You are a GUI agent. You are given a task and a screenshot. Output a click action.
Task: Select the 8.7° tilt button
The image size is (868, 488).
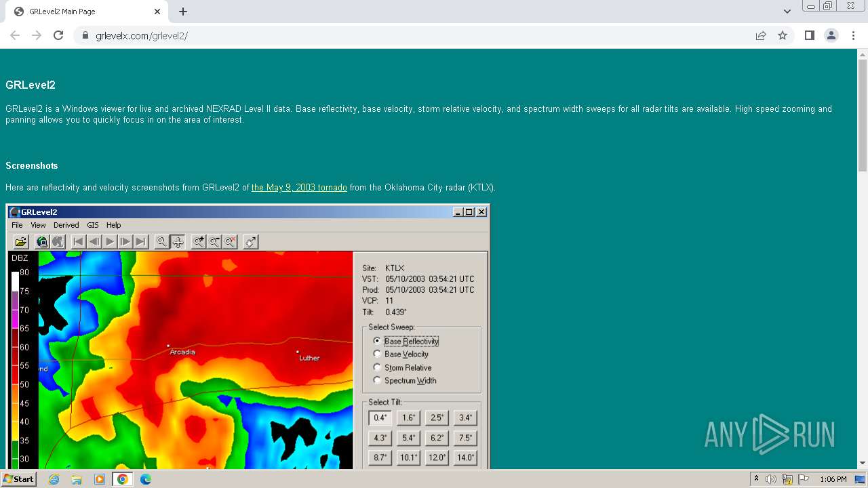point(380,457)
